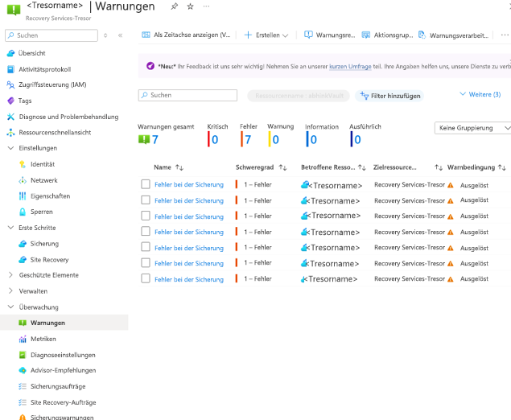Click the Aktivitätsprotokoll icon

10,69
